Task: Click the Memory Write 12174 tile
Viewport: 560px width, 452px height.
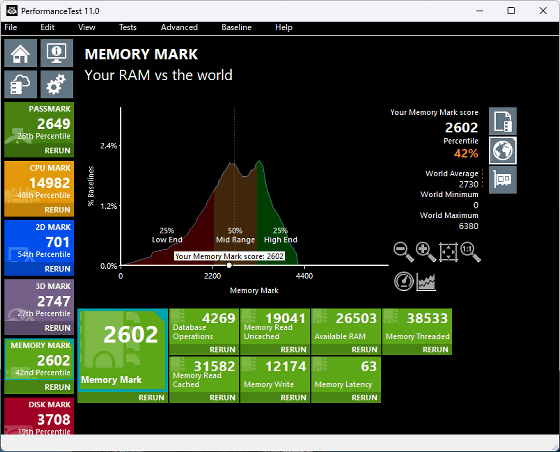Action: [275, 375]
